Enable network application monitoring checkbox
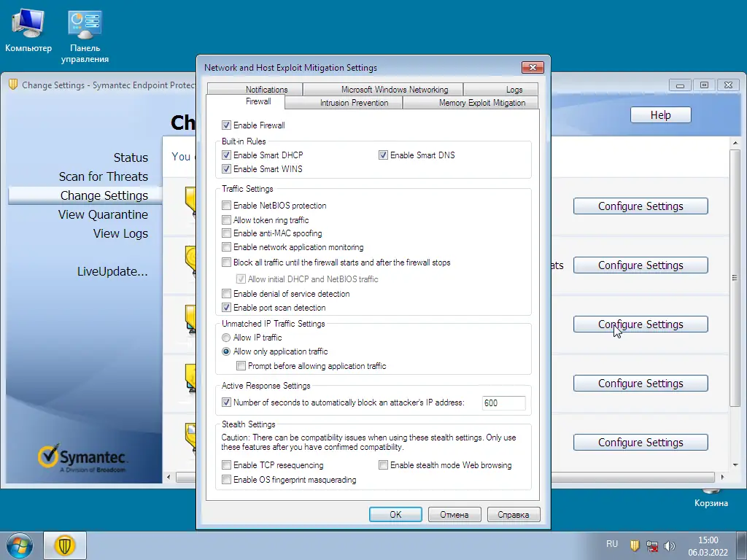747x560 pixels. tap(226, 247)
